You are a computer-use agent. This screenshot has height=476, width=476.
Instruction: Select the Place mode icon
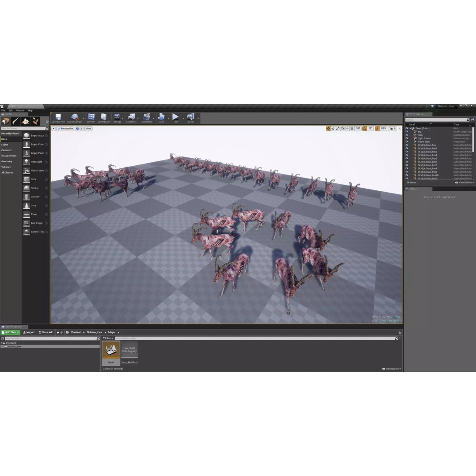(x=5, y=122)
